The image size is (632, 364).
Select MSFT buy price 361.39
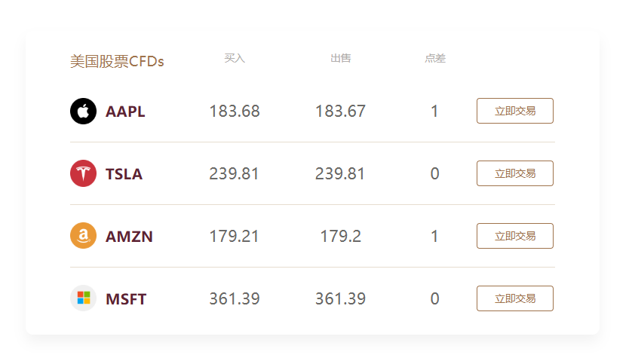coord(235,299)
